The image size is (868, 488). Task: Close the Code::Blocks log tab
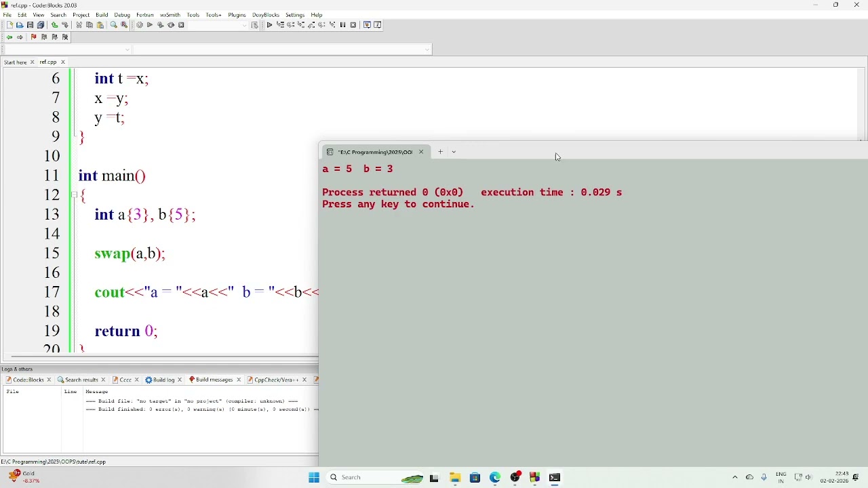pyautogui.click(x=50, y=382)
